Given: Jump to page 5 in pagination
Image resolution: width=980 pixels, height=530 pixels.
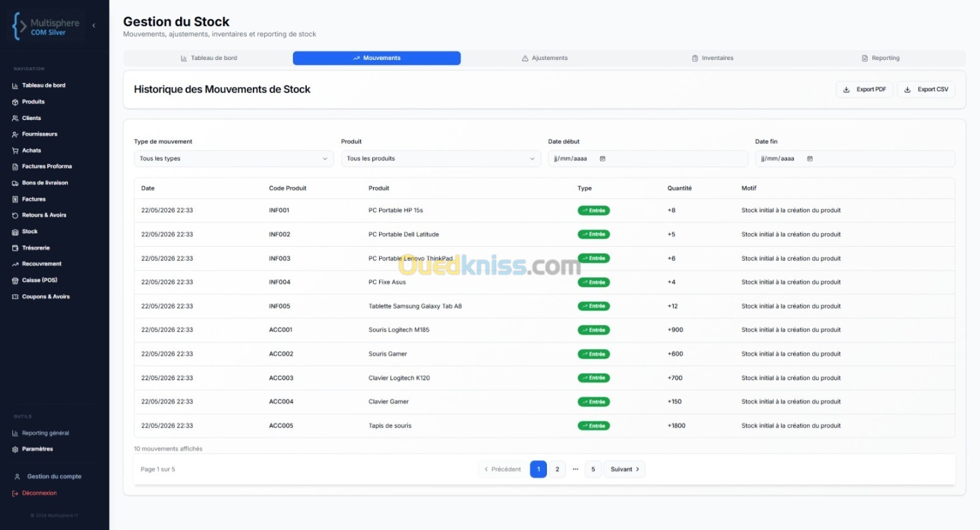Looking at the screenshot, I should (593, 469).
